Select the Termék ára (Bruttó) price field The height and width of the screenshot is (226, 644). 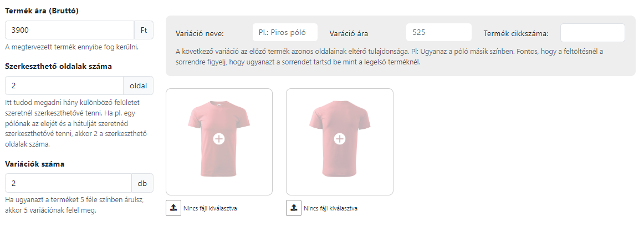point(70,30)
